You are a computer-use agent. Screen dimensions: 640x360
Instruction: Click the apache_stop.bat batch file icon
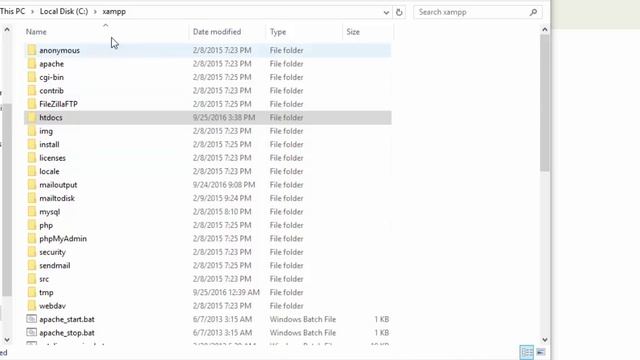click(31, 333)
